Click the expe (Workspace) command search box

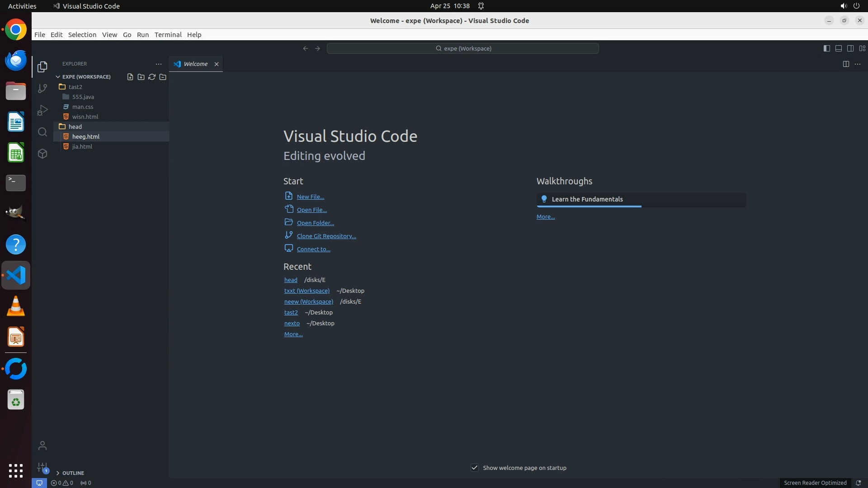pyautogui.click(x=463, y=48)
